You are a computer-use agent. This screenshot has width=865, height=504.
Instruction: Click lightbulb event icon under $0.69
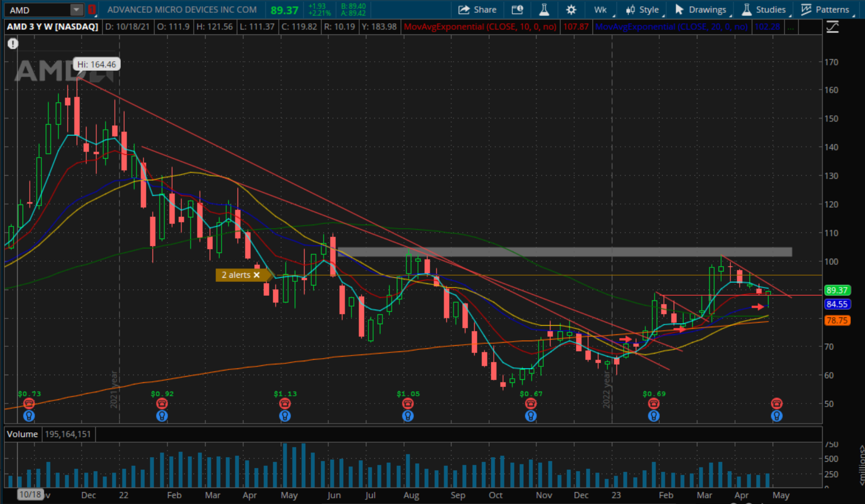point(654,416)
